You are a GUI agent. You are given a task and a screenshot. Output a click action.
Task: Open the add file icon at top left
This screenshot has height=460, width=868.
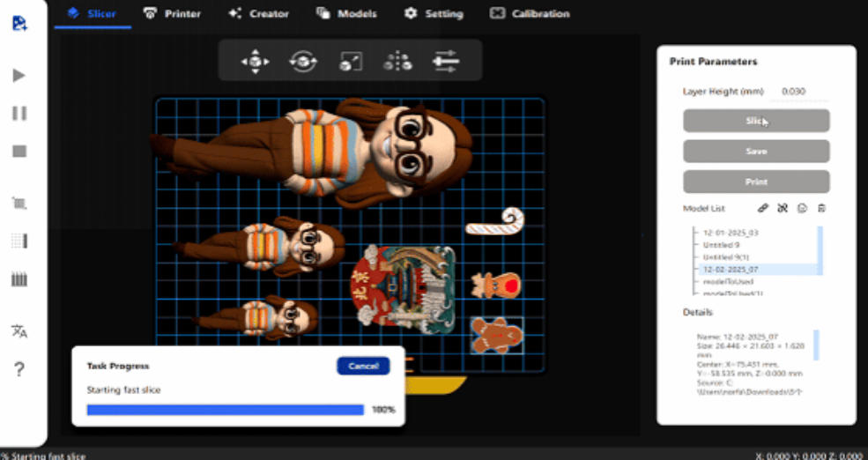(x=19, y=22)
